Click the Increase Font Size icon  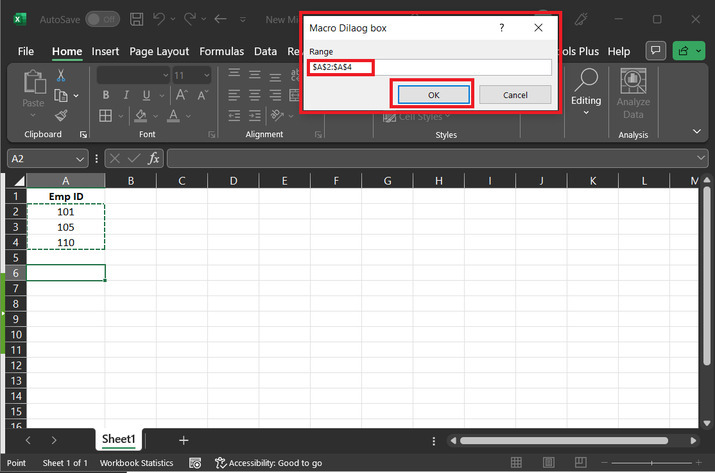[181, 95]
